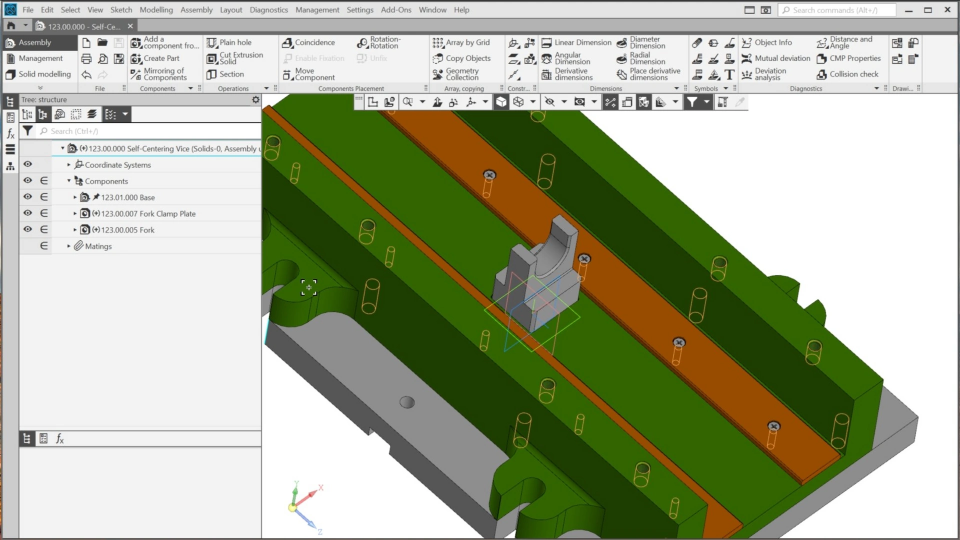Image resolution: width=960 pixels, height=540 pixels.
Task: Expand the Coordinate Systems node
Action: click(x=69, y=165)
